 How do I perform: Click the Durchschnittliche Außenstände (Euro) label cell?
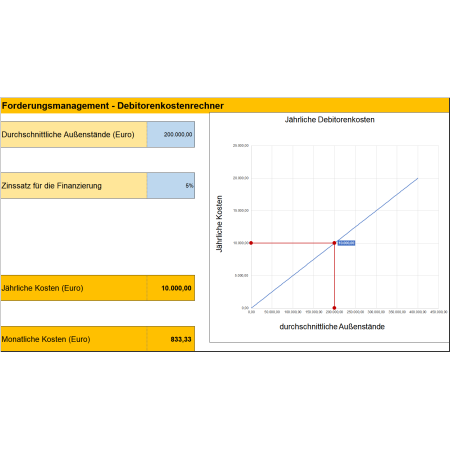(74, 134)
